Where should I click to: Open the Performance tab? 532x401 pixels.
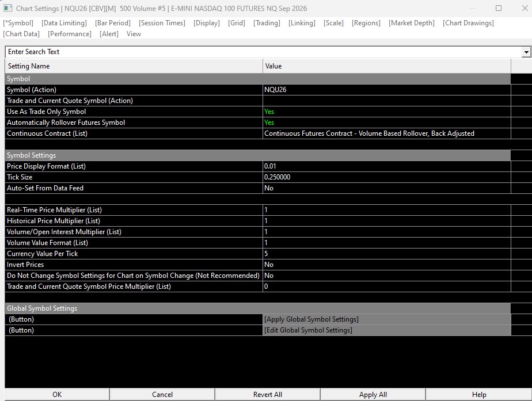point(70,34)
